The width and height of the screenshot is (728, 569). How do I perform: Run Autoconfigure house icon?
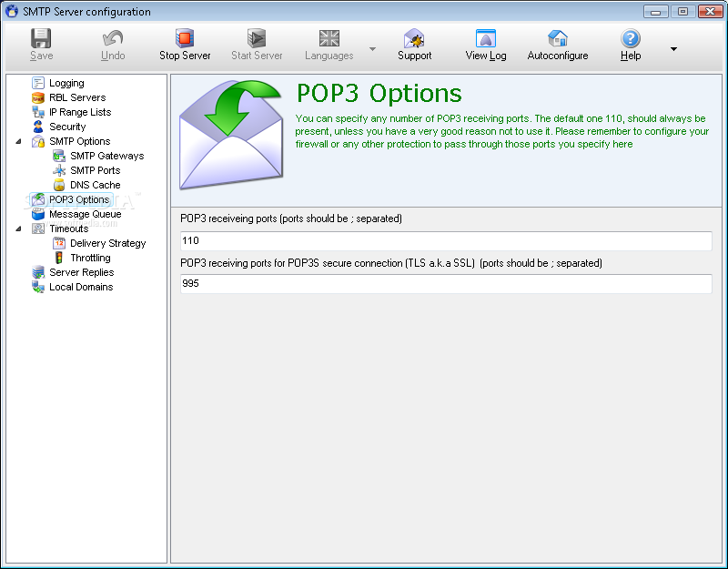(x=558, y=38)
